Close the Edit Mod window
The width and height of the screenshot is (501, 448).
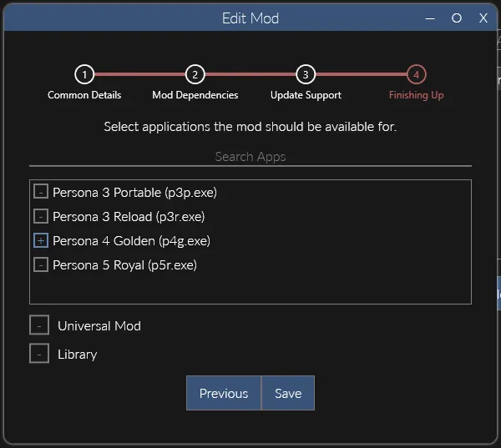(x=483, y=18)
